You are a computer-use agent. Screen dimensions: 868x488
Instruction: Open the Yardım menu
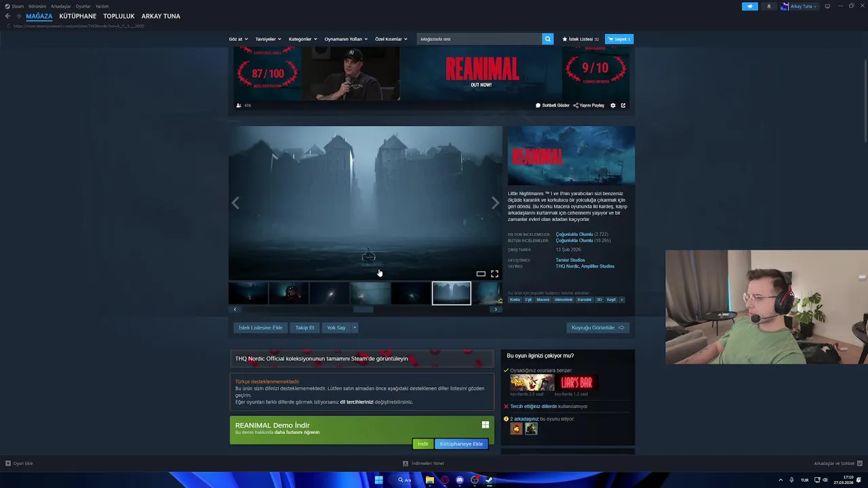(x=102, y=6)
